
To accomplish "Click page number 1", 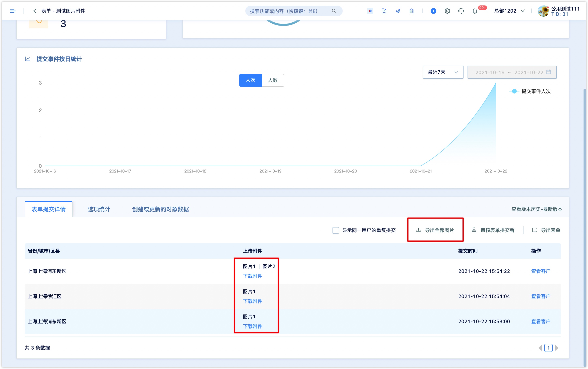I will (548, 348).
